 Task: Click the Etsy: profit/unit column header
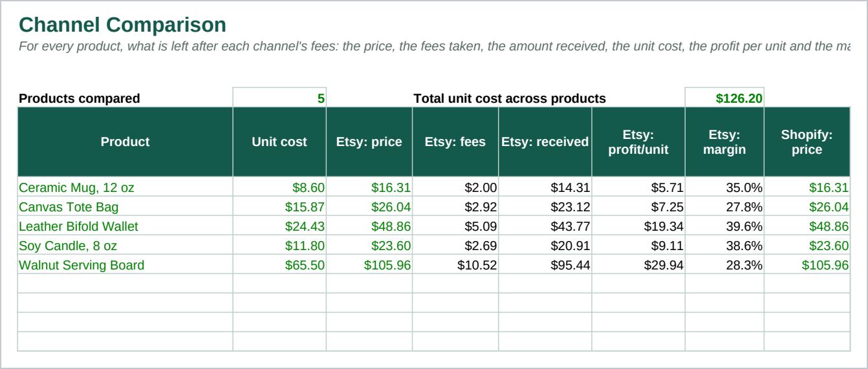coord(638,142)
